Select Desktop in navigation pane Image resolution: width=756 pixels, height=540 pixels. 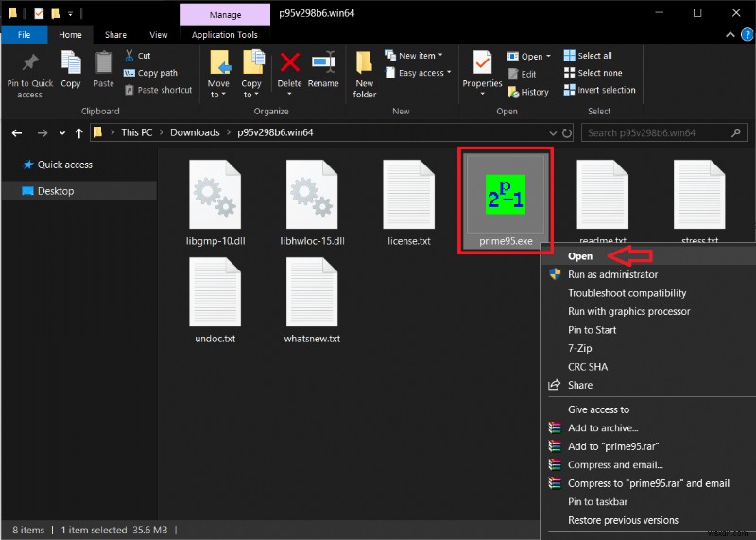click(79, 191)
